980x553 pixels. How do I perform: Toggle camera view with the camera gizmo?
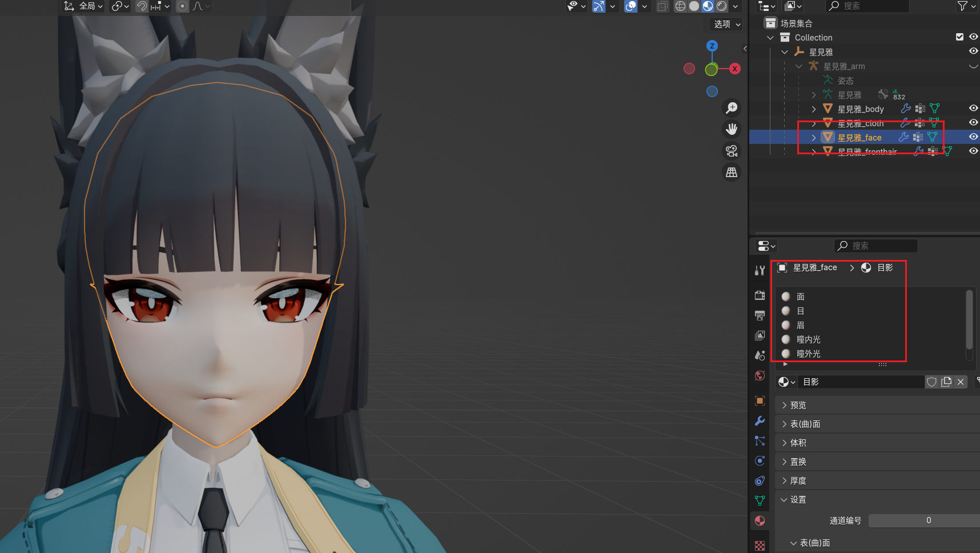tap(731, 151)
